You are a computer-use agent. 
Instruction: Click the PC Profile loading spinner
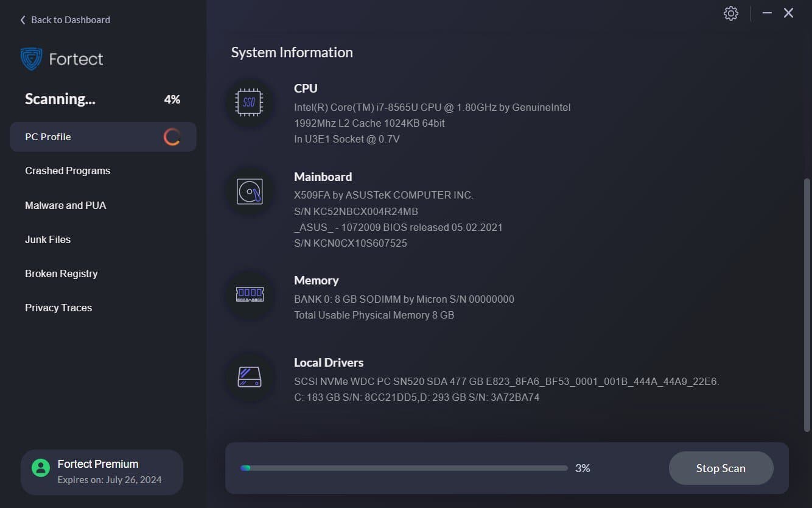(x=172, y=137)
